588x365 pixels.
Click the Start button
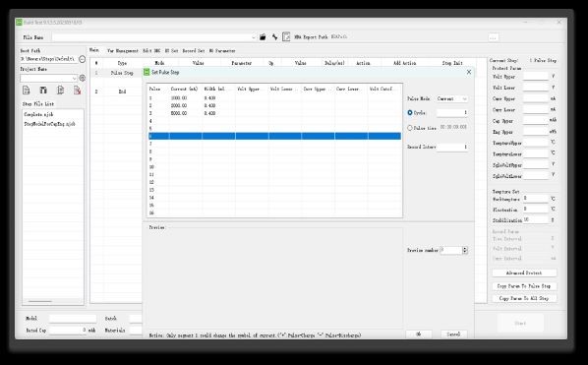point(520,323)
